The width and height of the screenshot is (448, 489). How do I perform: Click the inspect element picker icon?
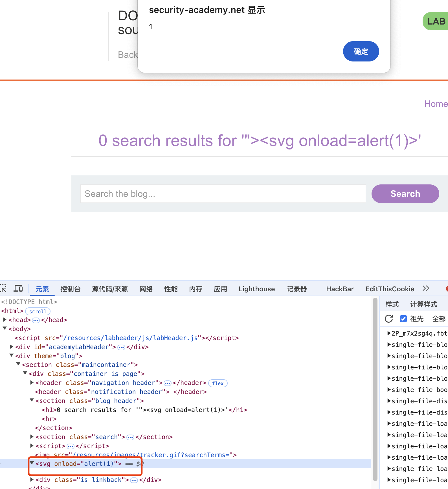(3, 288)
